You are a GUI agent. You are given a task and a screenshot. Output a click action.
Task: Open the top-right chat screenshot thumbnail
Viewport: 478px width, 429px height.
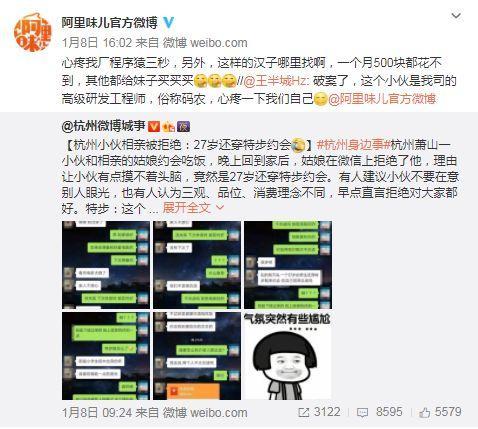pos(288,265)
